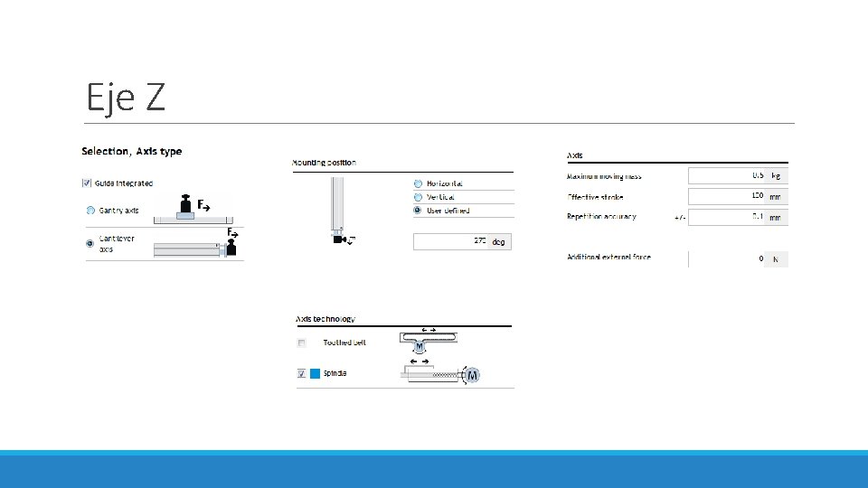Click the kg unit label
Image resolution: width=868 pixels, height=488 pixels.
click(x=776, y=176)
